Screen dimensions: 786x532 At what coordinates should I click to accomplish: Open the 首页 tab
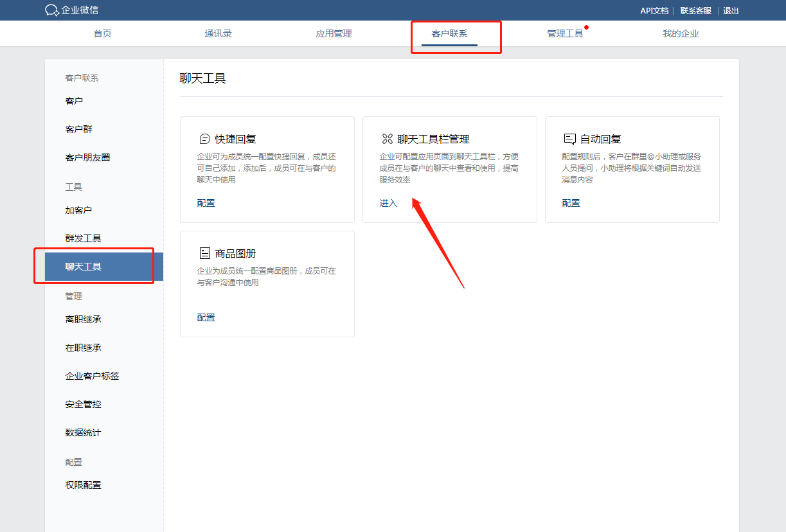tap(103, 33)
